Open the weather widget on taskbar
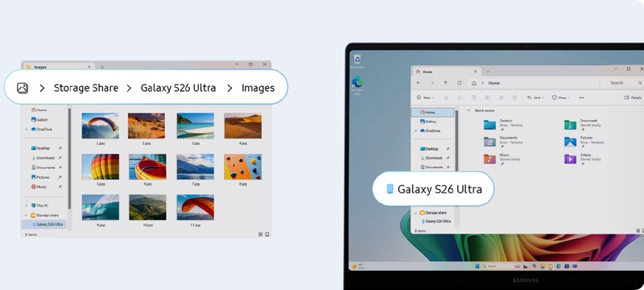The width and height of the screenshot is (644, 290). [x=357, y=266]
